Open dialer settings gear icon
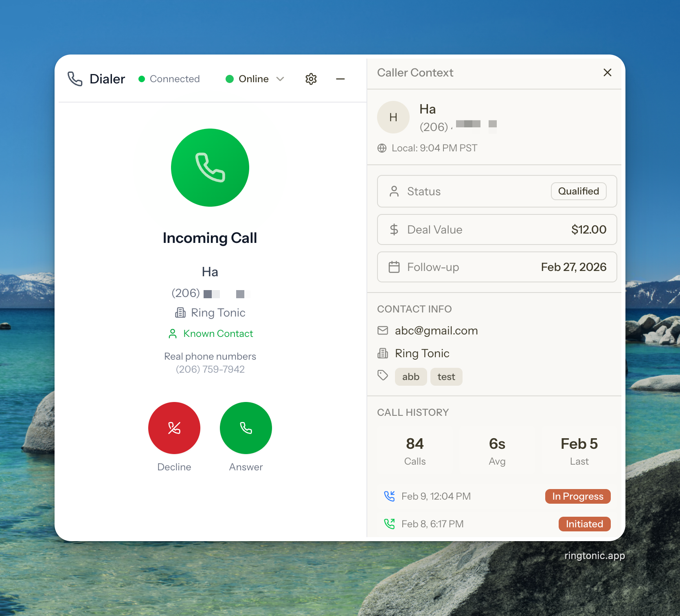Image resolution: width=680 pixels, height=616 pixels. pos(311,79)
